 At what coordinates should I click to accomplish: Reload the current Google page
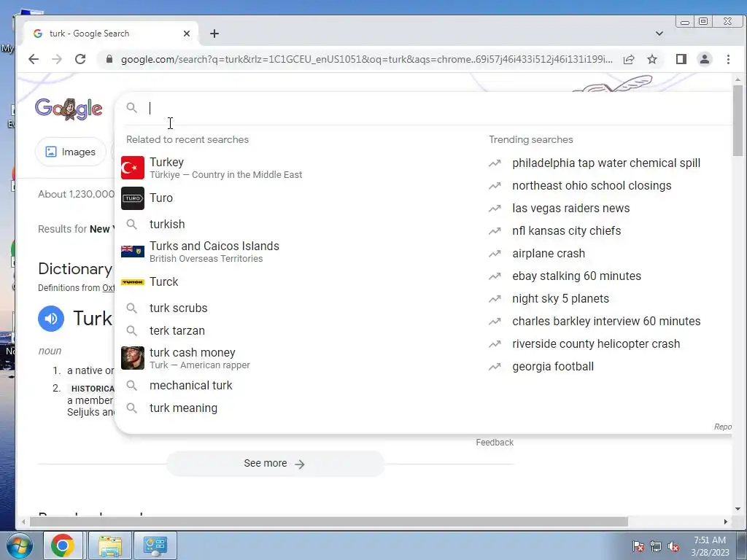pyautogui.click(x=80, y=59)
